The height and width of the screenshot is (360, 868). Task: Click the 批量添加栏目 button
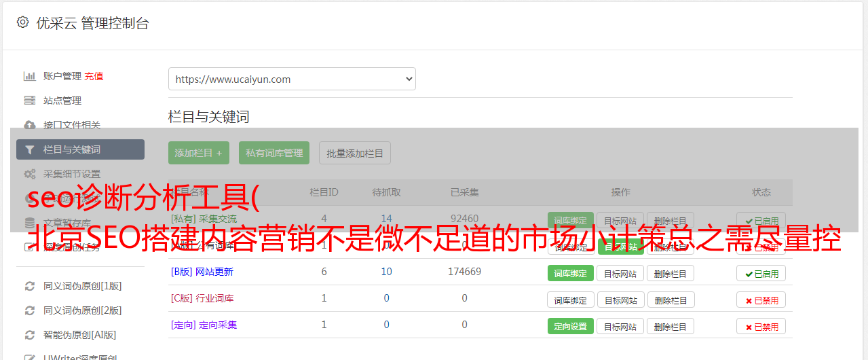tap(355, 153)
